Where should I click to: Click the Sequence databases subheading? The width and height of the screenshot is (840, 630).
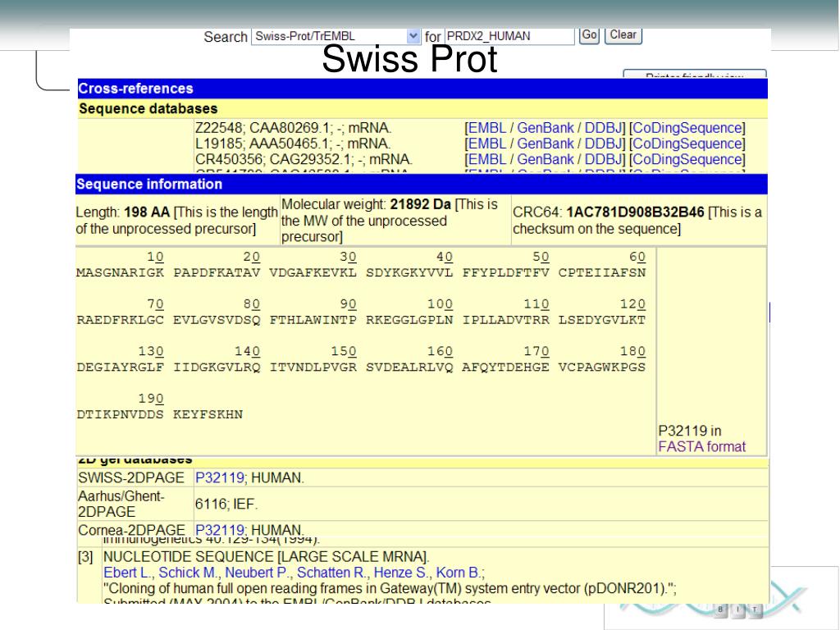click(x=422, y=109)
